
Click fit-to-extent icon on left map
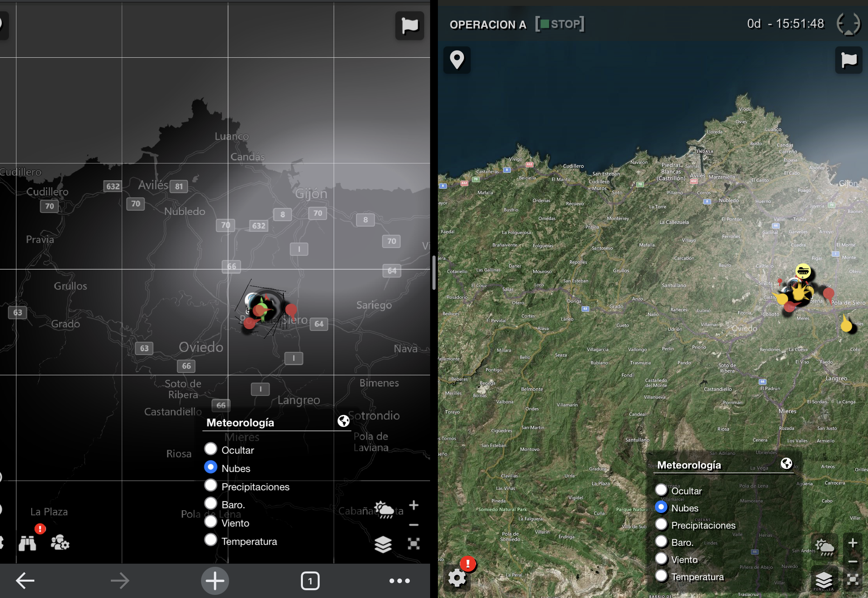click(x=414, y=543)
